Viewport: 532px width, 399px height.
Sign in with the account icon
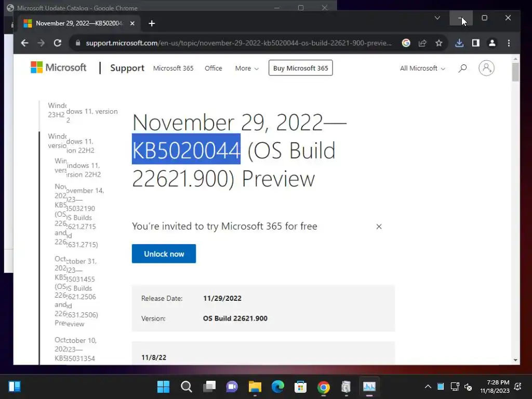click(486, 68)
